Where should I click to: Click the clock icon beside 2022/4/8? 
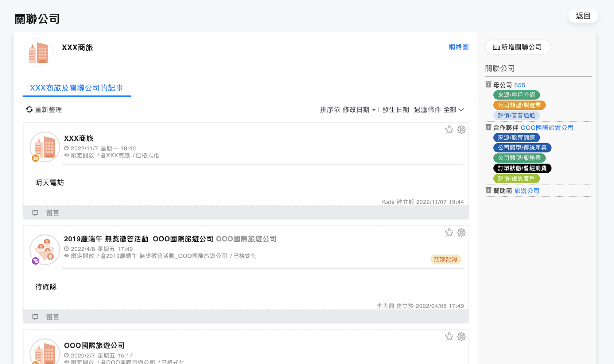[66, 249]
